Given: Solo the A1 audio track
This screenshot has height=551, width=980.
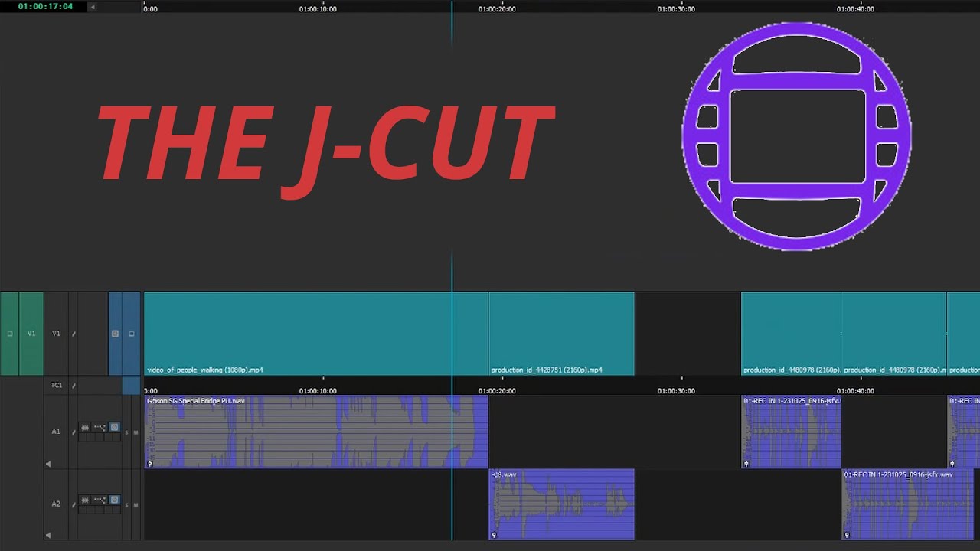Looking at the screenshot, I should point(127,432).
